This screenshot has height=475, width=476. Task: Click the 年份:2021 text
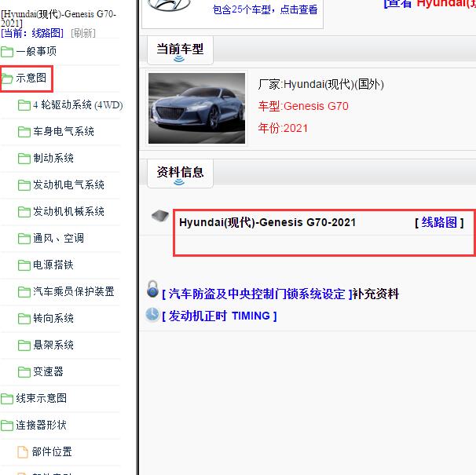coord(283,128)
